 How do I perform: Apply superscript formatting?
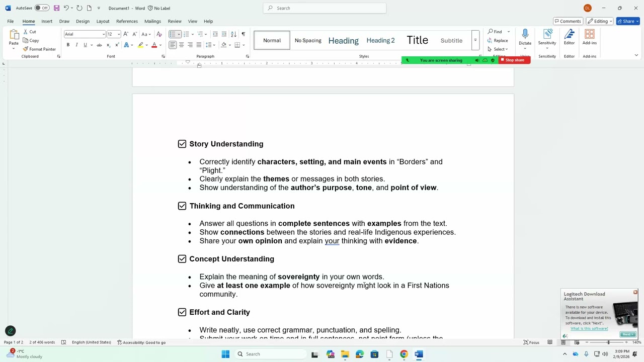pos(117,45)
